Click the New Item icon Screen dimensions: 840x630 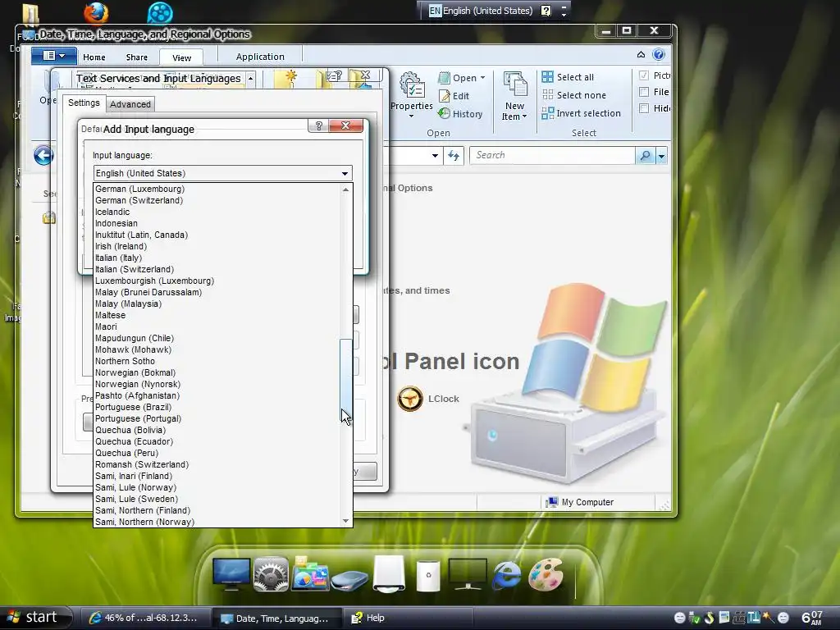point(515,84)
